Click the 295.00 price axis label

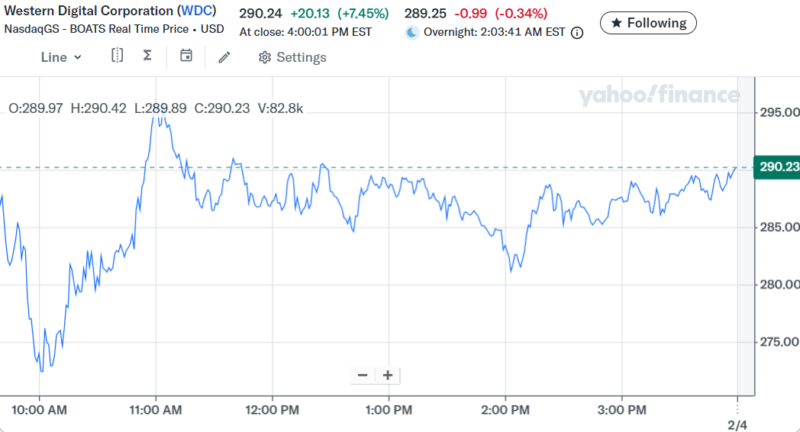click(x=777, y=112)
